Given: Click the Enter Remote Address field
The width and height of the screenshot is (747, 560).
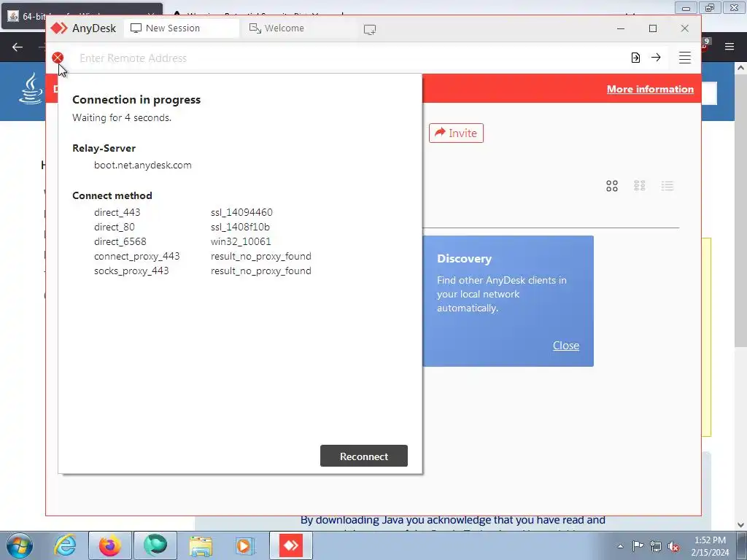Looking at the screenshot, I should point(350,58).
